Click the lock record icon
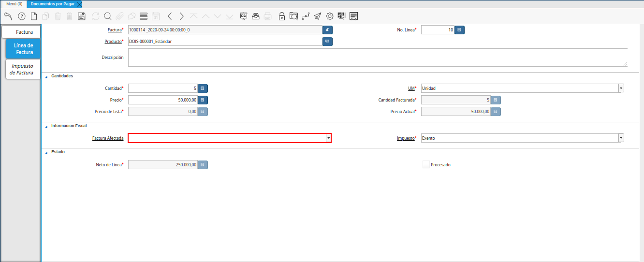This screenshot has height=262, width=644. [x=282, y=16]
